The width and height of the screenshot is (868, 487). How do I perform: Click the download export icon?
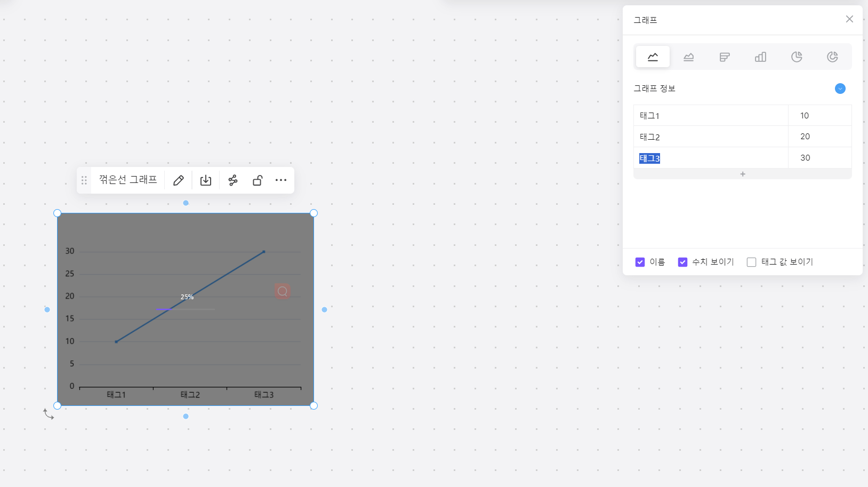[x=206, y=180]
